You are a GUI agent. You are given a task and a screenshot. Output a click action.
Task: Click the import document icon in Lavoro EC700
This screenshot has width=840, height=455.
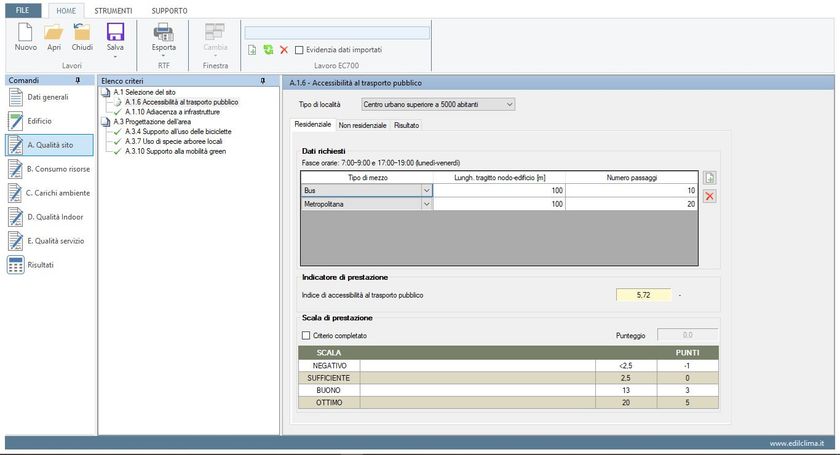pyautogui.click(x=252, y=50)
